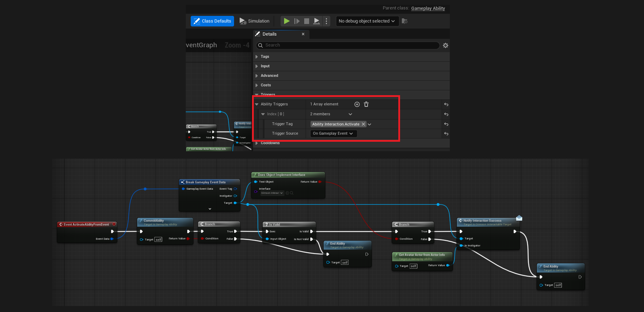This screenshot has width=644, height=312.
Task: Click the Test Object input pin
Action: tap(256, 182)
